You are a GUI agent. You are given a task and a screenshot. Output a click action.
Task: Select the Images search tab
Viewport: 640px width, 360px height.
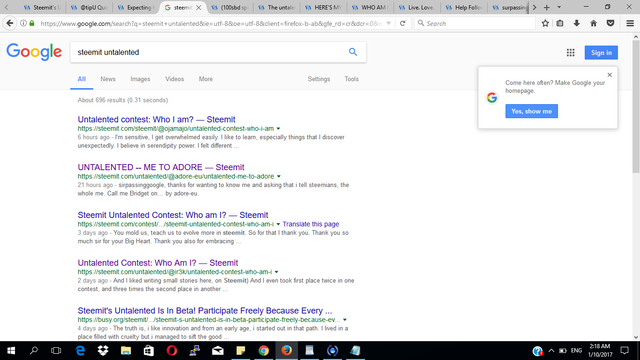[x=140, y=79]
